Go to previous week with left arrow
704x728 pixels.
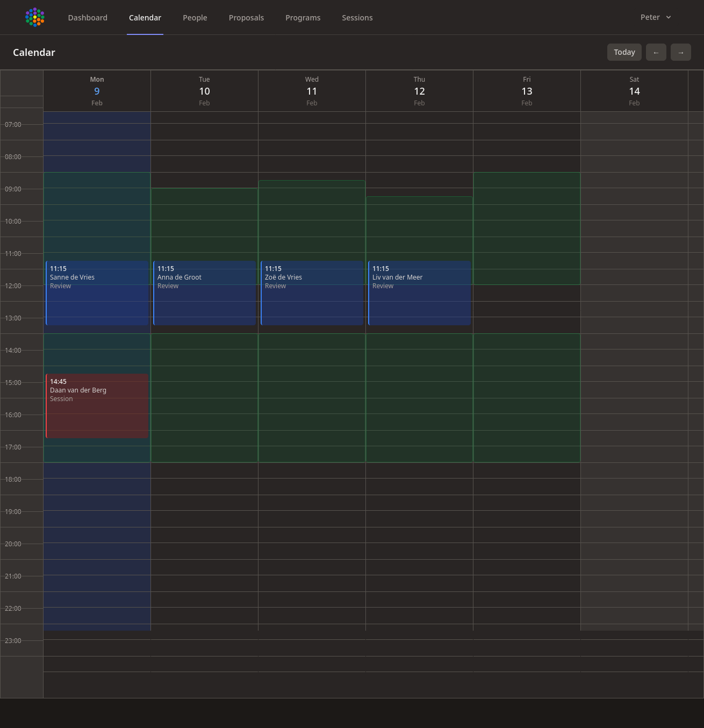pyautogui.click(x=656, y=52)
